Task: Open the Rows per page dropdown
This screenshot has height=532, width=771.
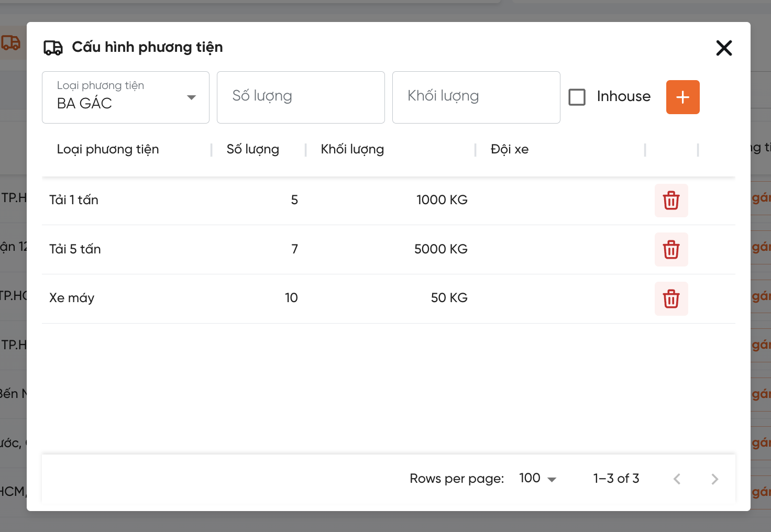Action: coord(537,479)
